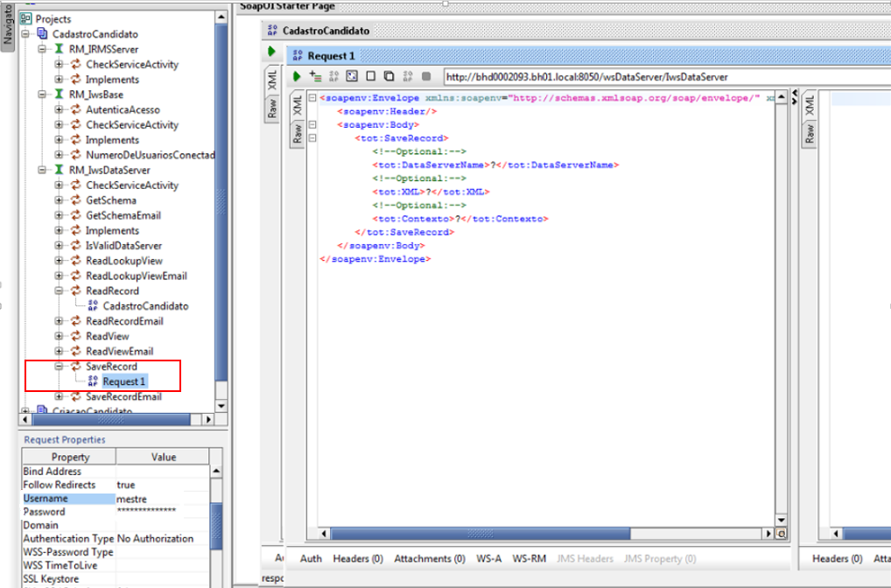Select Request 1 under SaveRecord
891x588 pixels.
coord(124,381)
